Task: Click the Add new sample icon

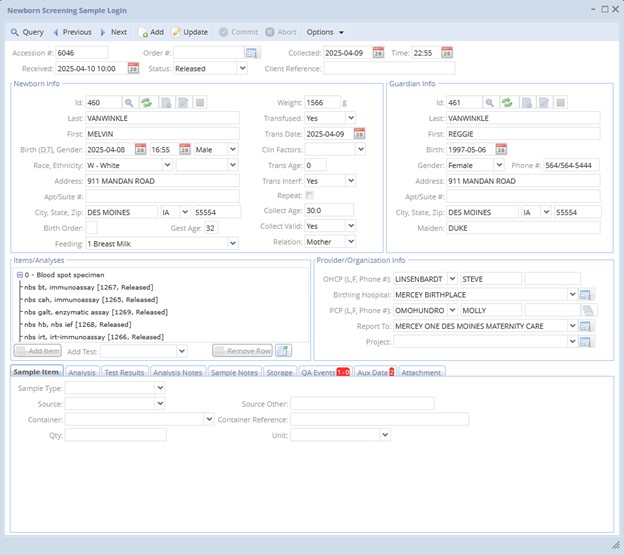Action: [x=143, y=32]
